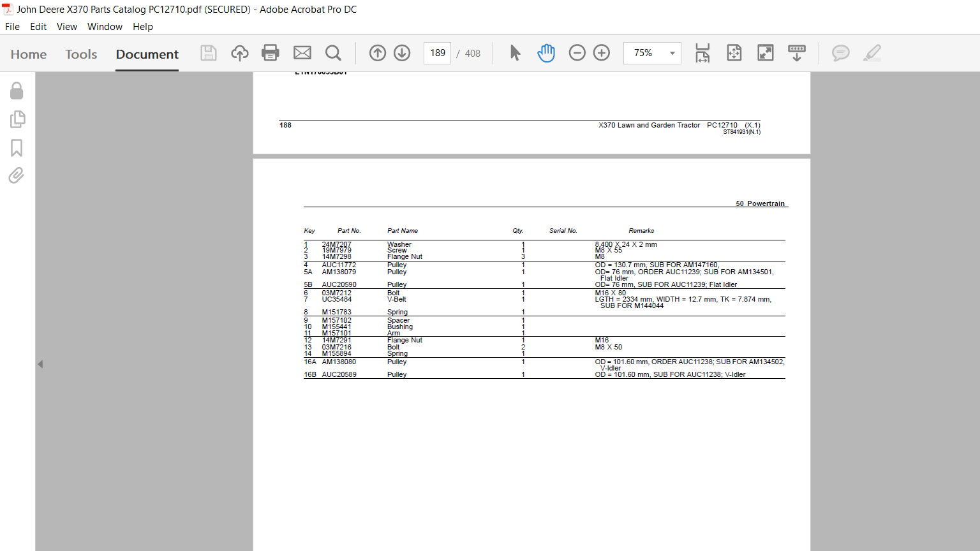Zoom in with plus icon
Screen dimensions: 980x551
click(602, 53)
